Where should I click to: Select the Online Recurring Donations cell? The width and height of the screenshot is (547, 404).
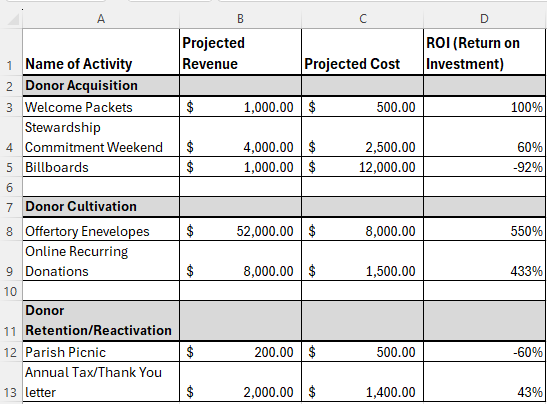click(x=101, y=261)
